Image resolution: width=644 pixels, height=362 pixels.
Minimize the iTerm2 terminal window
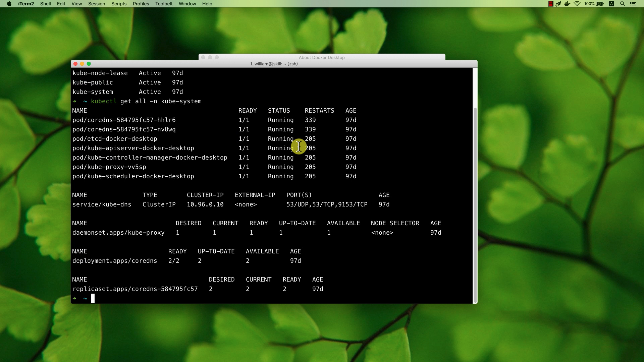coord(82,64)
